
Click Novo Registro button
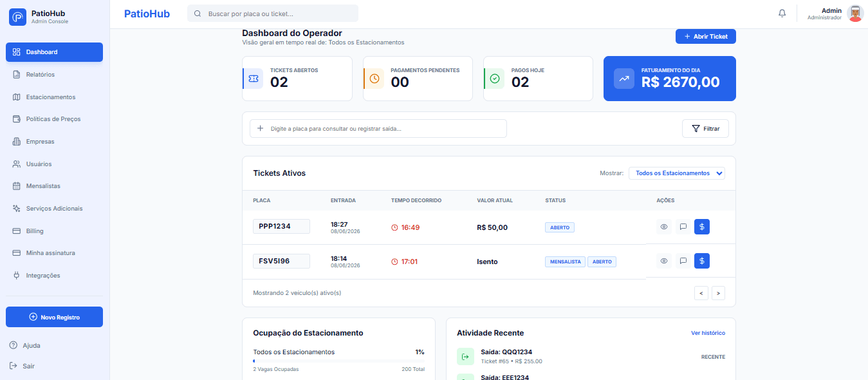[x=54, y=317]
